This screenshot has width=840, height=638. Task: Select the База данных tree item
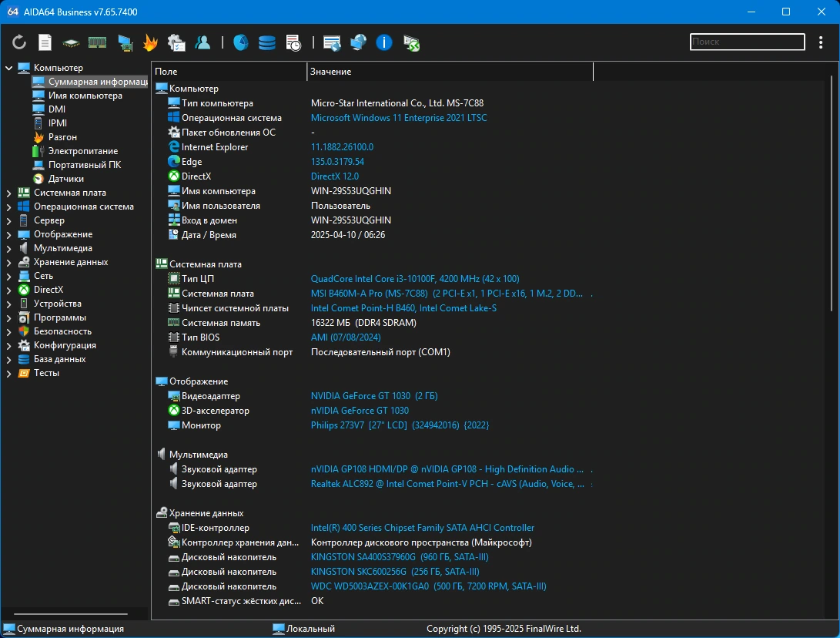[59, 359]
